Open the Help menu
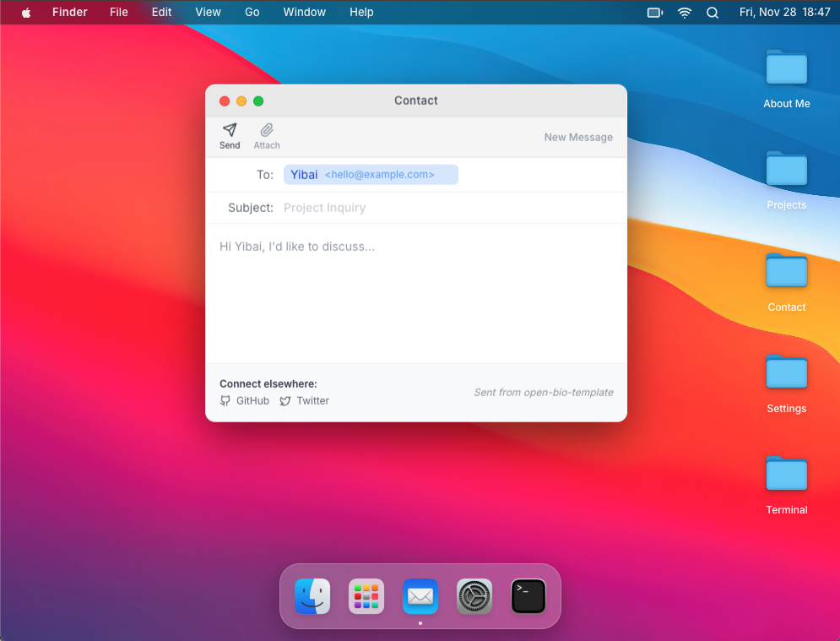 361,13
